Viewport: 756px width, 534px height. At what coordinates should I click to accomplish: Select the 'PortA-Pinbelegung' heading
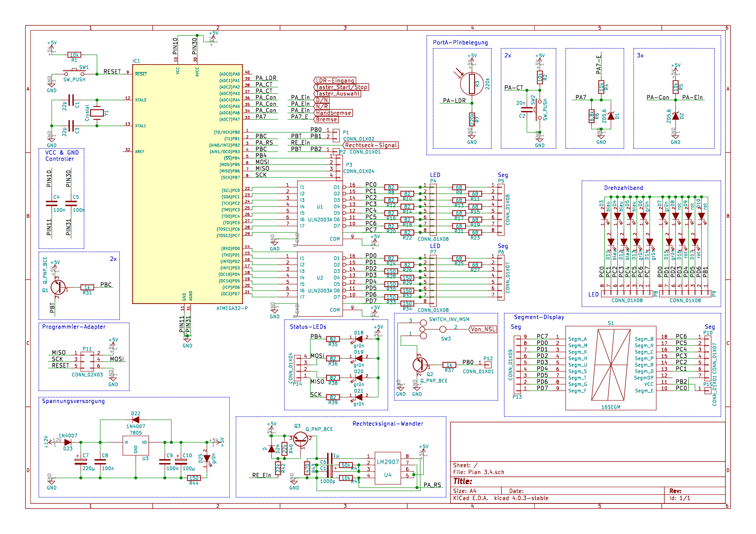point(460,42)
